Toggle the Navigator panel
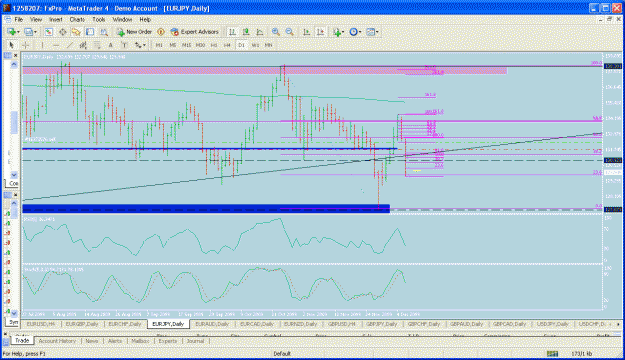The width and height of the screenshot is (625, 360). [76, 32]
